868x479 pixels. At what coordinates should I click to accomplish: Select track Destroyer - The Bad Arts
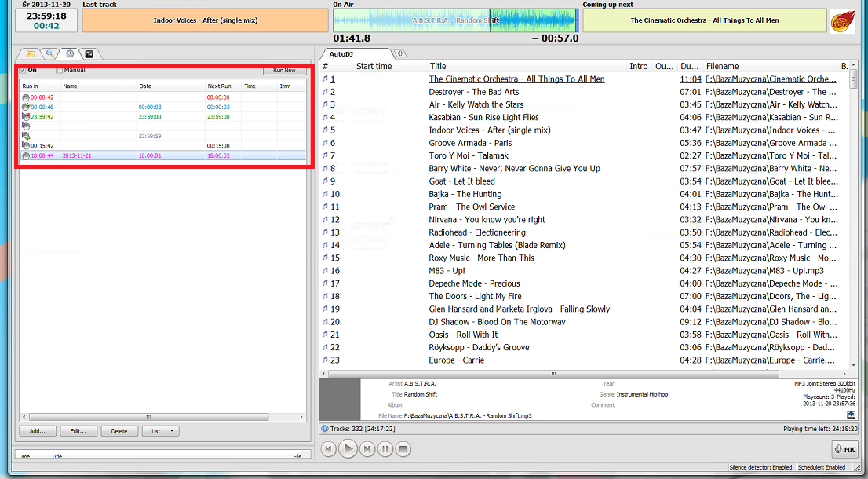474,92
